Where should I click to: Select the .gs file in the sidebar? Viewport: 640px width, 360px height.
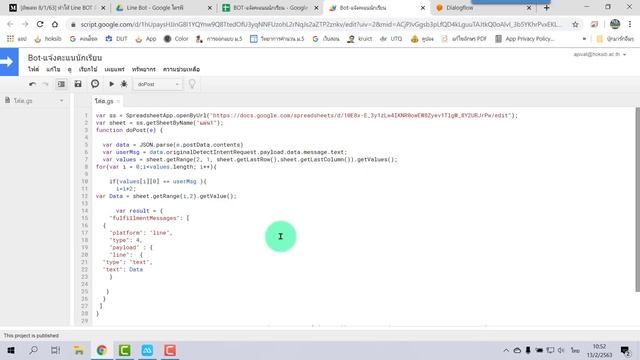click(23, 100)
